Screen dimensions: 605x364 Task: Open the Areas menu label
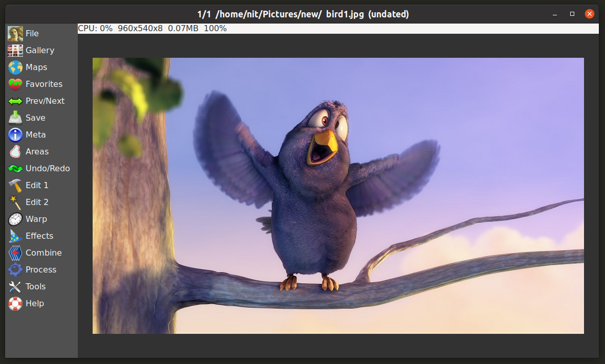[x=37, y=152]
